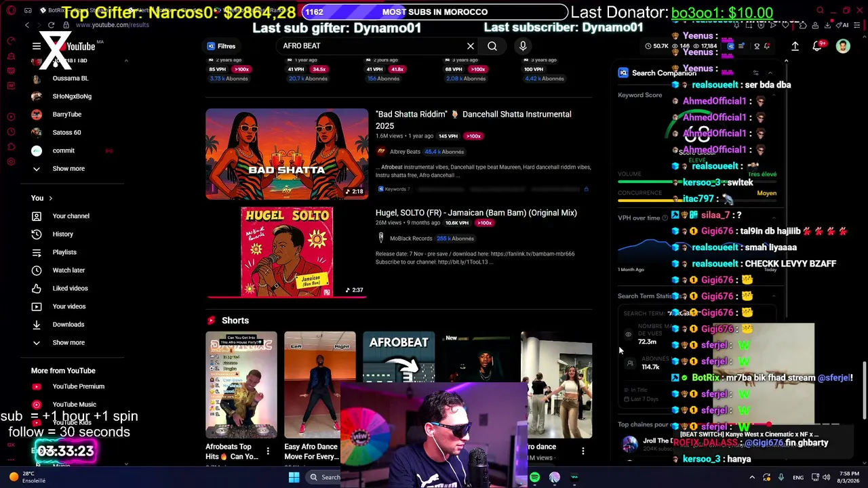The width and height of the screenshot is (868, 488).
Task: Open Search Companion settings sliders icon
Action: (755, 73)
